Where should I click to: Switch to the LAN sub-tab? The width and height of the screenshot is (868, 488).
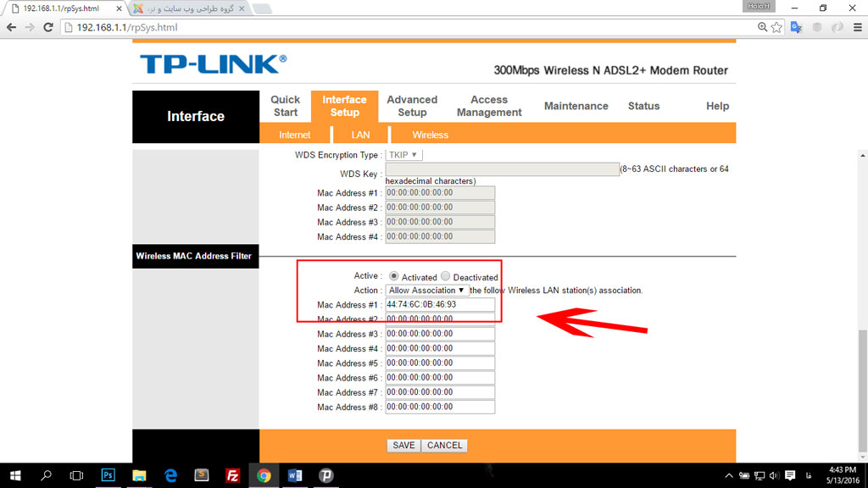[360, 135]
